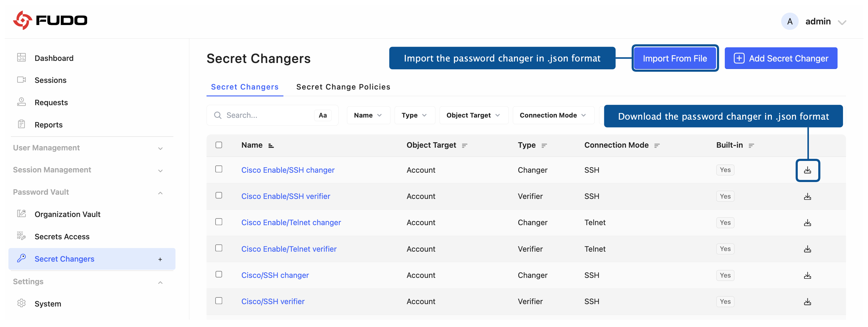Tick the Cisco/SSH changer checkbox
Screen dimensions: 868x327
click(219, 274)
